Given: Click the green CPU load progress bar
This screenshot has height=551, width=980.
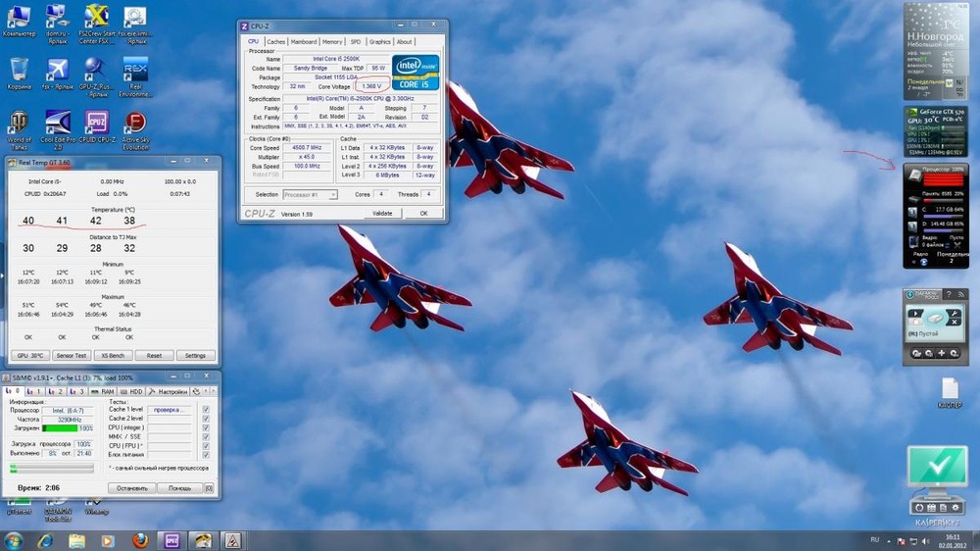Looking at the screenshot, I should point(60,428).
